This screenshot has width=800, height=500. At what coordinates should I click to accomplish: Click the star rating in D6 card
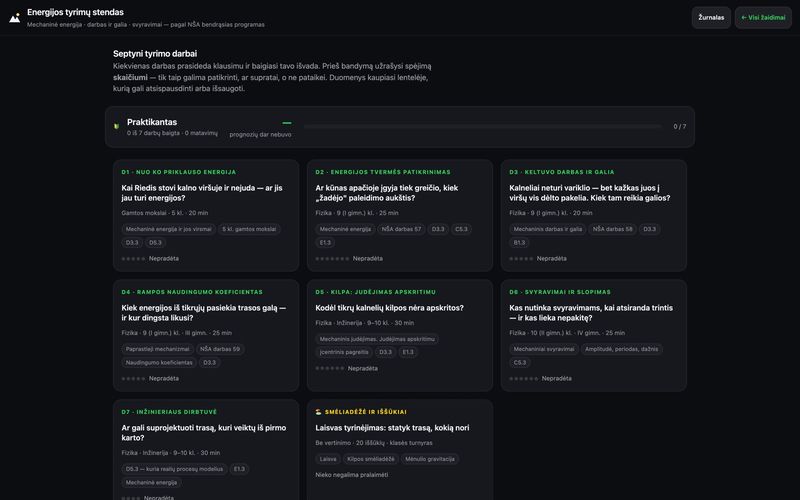pyautogui.click(x=523, y=379)
